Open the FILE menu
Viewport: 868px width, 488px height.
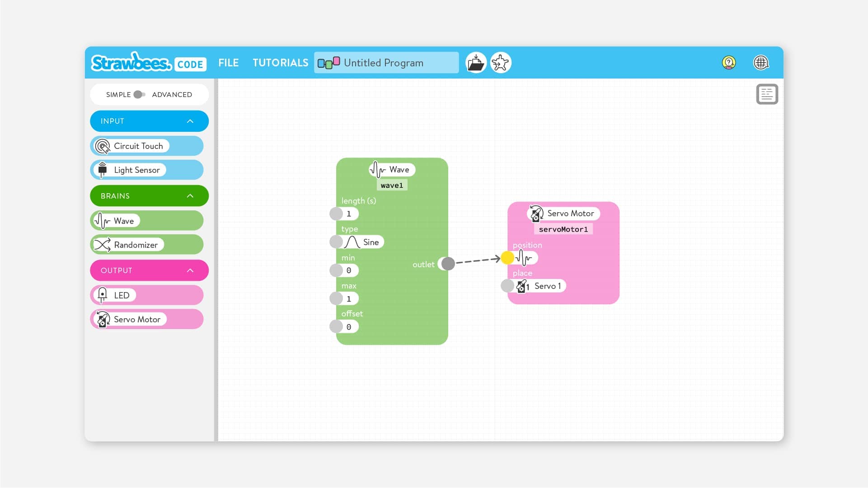pyautogui.click(x=228, y=63)
